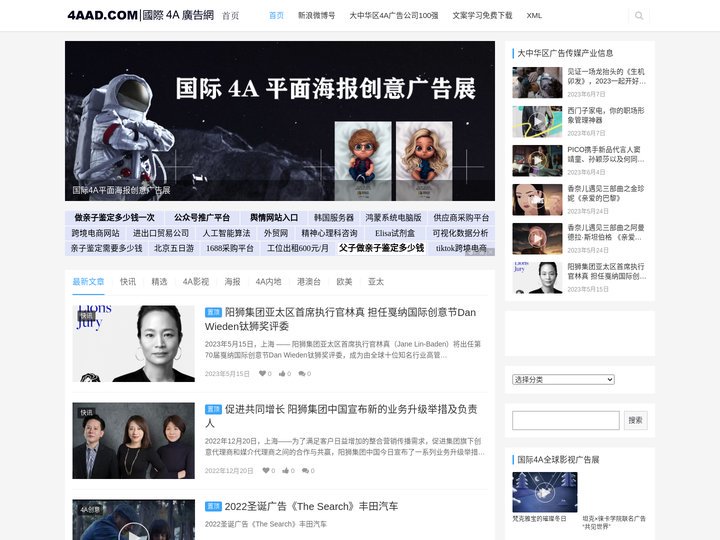Play the 香奈儿遇见三部曲之阿曼德拉 video thumbnail
This screenshot has width=720, height=540.
tap(537, 239)
